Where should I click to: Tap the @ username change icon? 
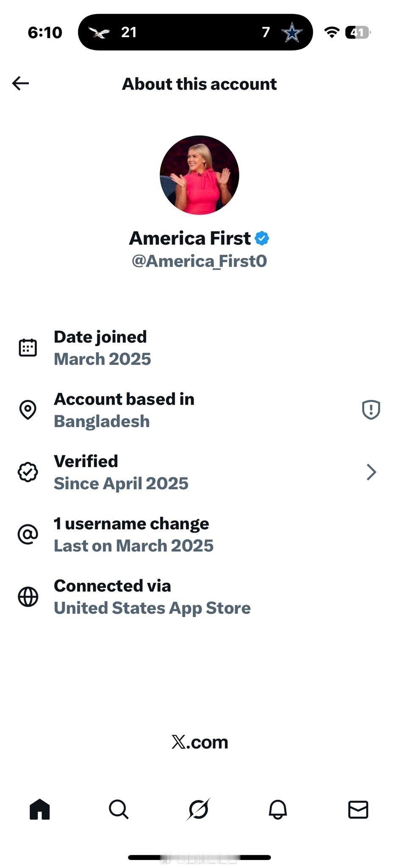coord(28,534)
